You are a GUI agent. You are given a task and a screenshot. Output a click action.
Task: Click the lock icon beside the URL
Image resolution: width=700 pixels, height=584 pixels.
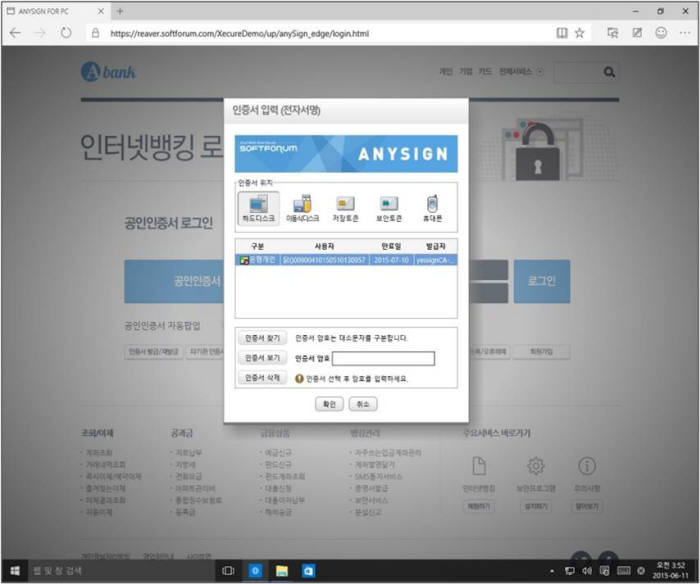coord(95,33)
